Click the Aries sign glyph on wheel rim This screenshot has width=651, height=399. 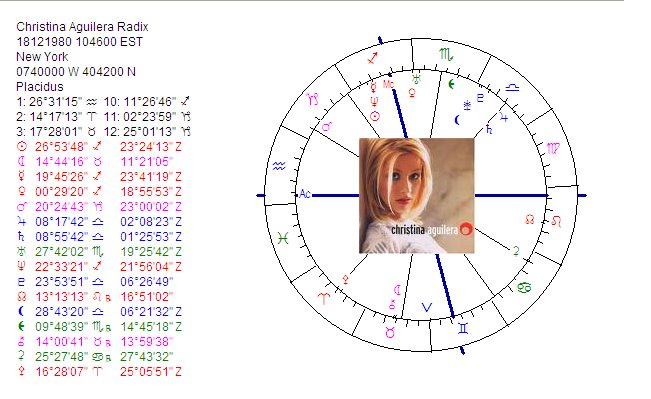pos(323,298)
